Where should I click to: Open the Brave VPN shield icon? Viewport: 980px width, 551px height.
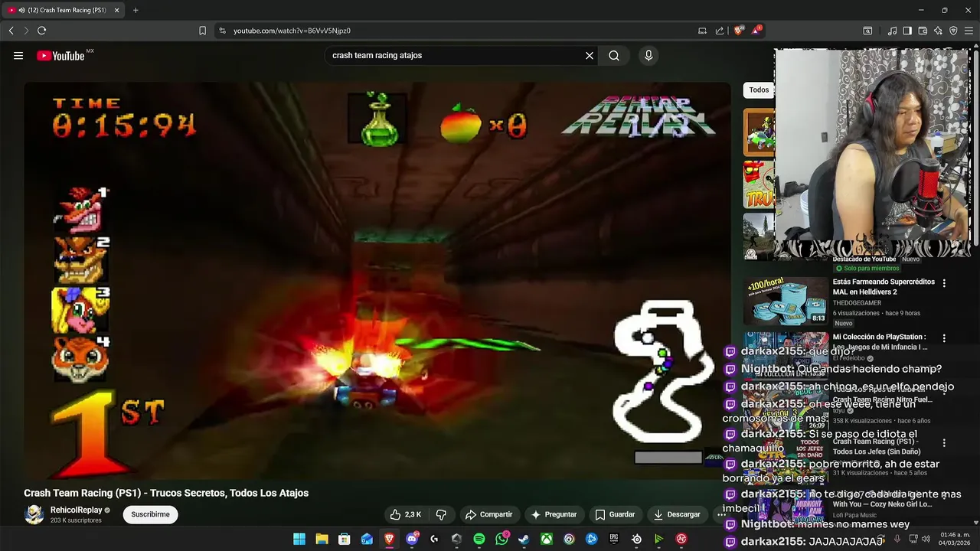[953, 31]
